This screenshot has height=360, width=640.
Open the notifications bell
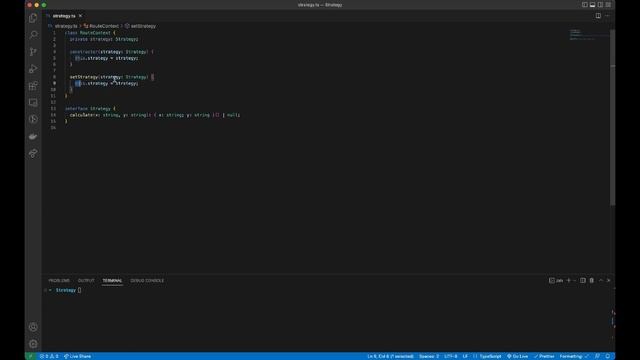click(x=607, y=356)
